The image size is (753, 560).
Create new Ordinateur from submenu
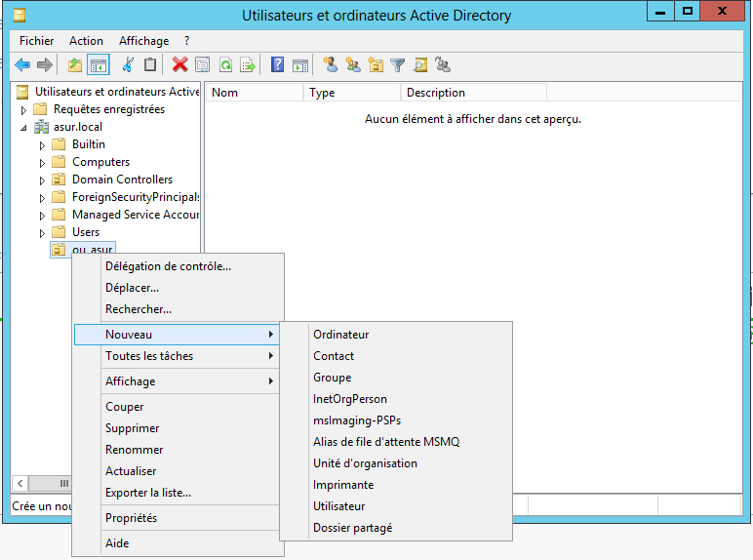coord(396,335)
